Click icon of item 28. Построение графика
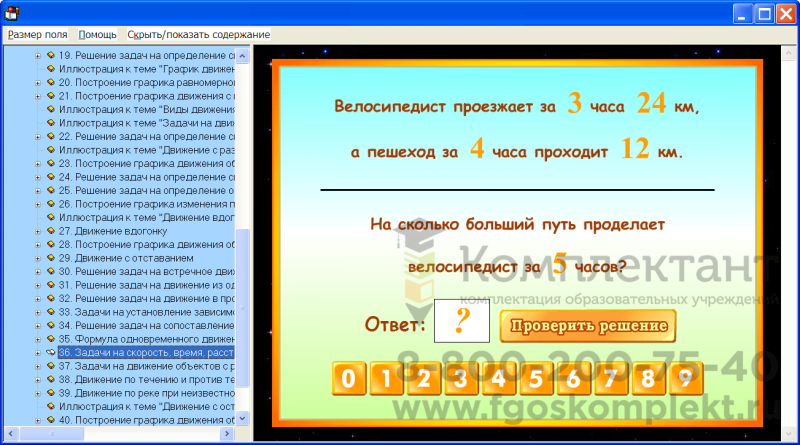 pyautogui.click(x=51, y=244)
